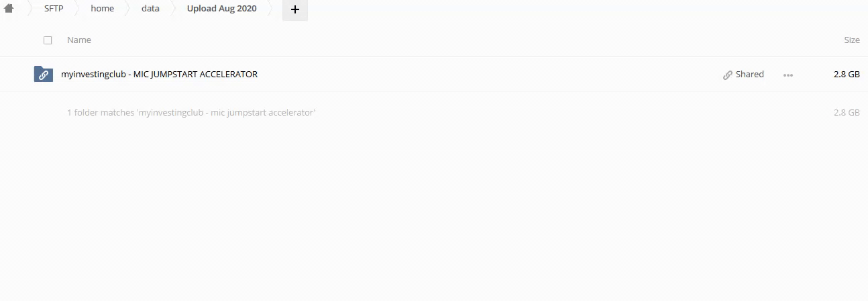Click chevron separator between data and Upload Aug 2020
This screenshot has width=868, height=301.
pyautogui.click(x=174, y=9)
